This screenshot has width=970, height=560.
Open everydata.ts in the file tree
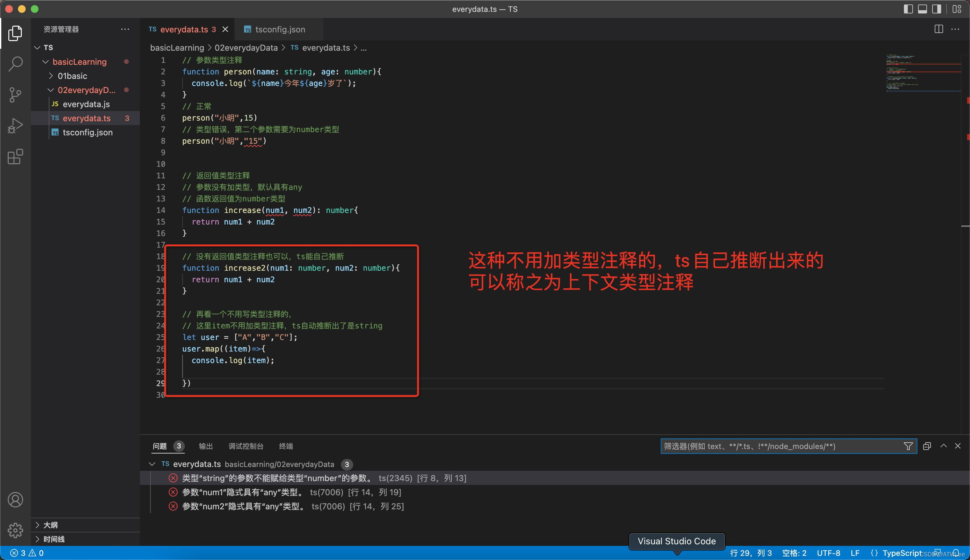click(85, 118)
